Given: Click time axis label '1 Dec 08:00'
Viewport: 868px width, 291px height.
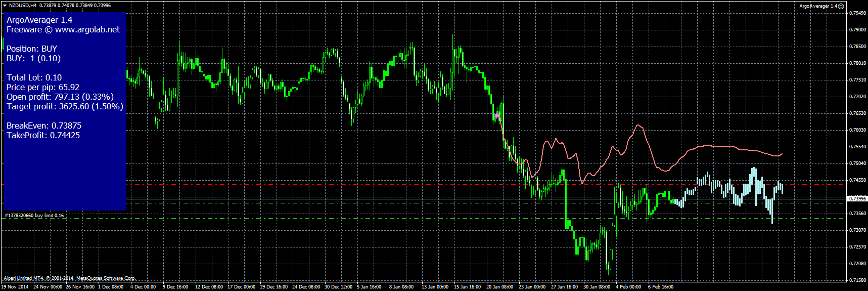Looking at the screenshot, I should tap(111, 287).
